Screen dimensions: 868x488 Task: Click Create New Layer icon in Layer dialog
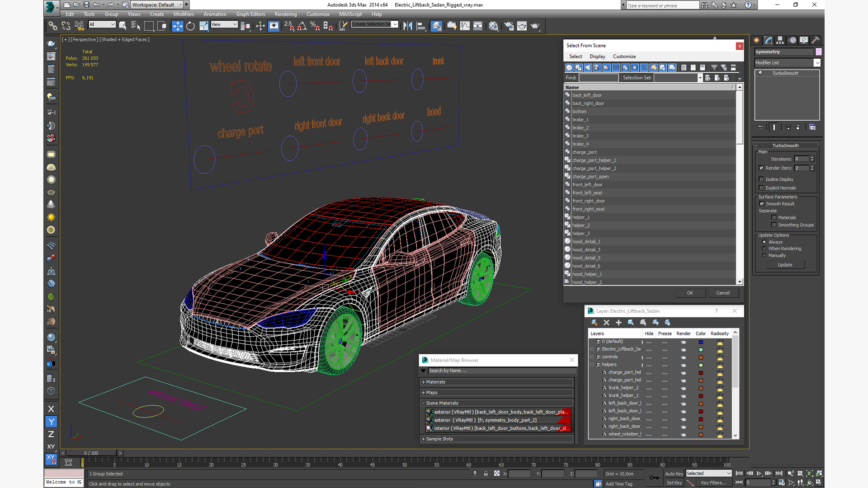click(594, 322)
